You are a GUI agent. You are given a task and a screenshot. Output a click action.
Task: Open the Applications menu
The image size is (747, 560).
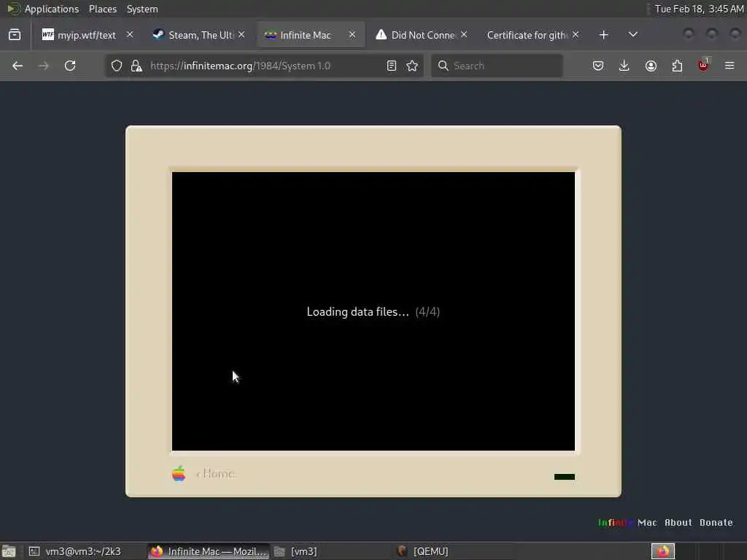click(52, 9)
